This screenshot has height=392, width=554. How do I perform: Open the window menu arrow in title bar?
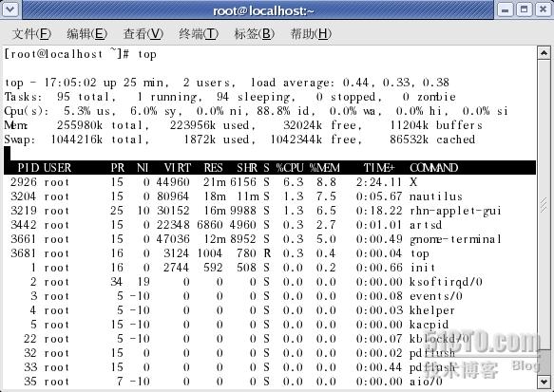point(10,9)
